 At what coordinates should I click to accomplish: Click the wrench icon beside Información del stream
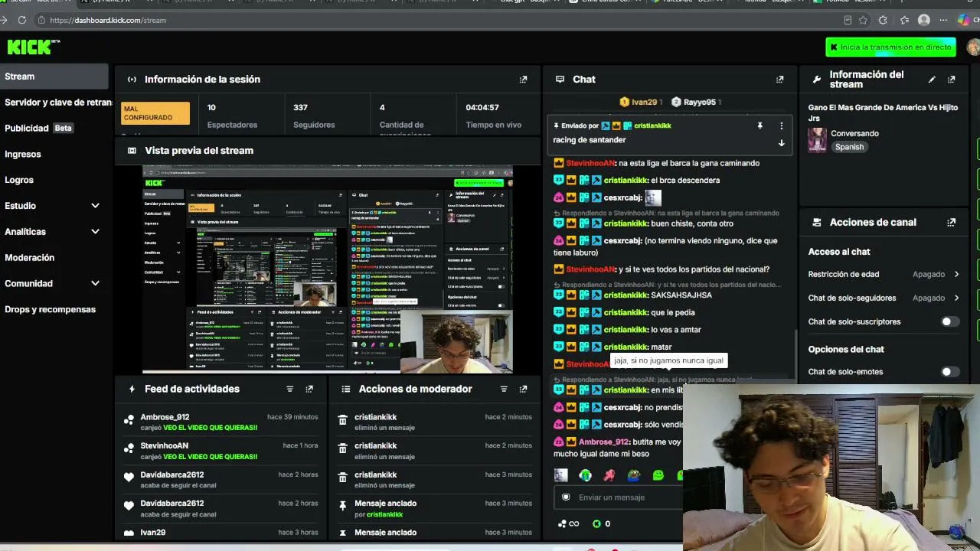pos(817,80)
